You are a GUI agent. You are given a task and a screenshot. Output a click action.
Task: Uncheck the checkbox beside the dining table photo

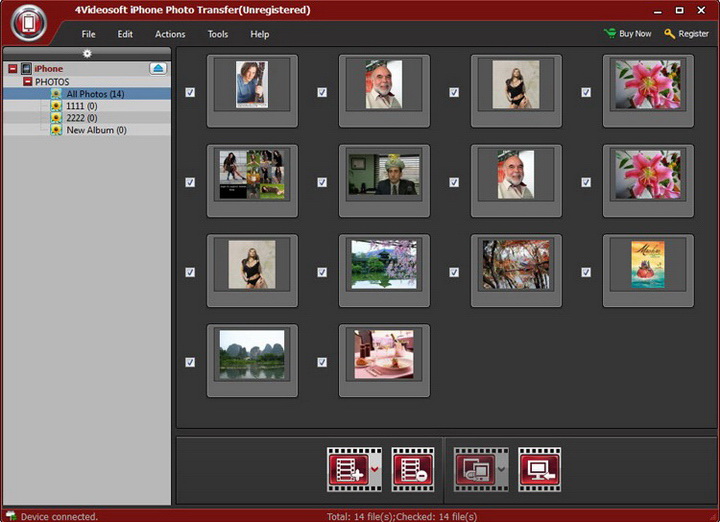(322, 362)
